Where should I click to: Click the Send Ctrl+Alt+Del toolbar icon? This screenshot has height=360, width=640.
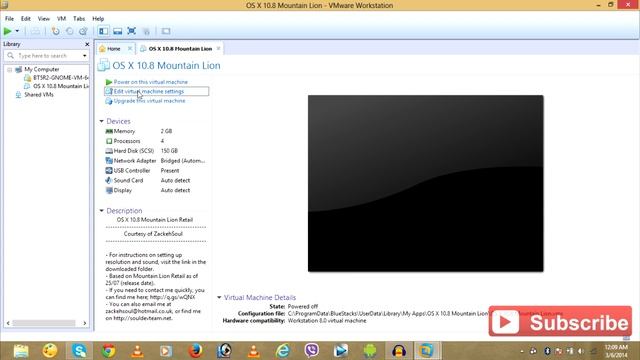pyautogui.click(x=36, y=31)
